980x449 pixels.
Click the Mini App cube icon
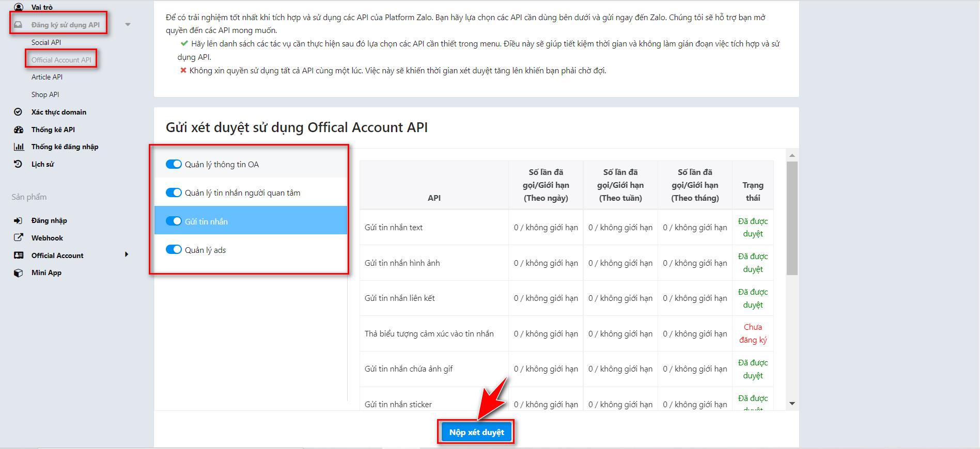pos(18,273)
